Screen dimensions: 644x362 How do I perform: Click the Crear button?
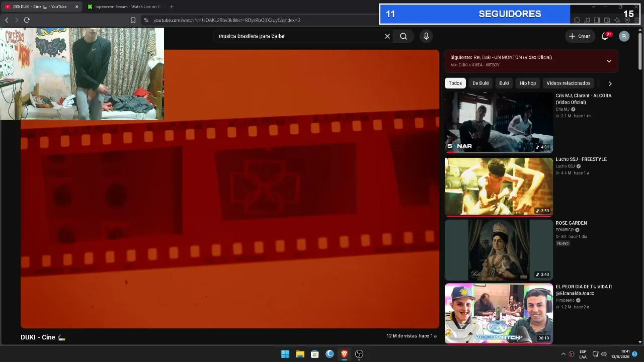[x=580, y=36]
